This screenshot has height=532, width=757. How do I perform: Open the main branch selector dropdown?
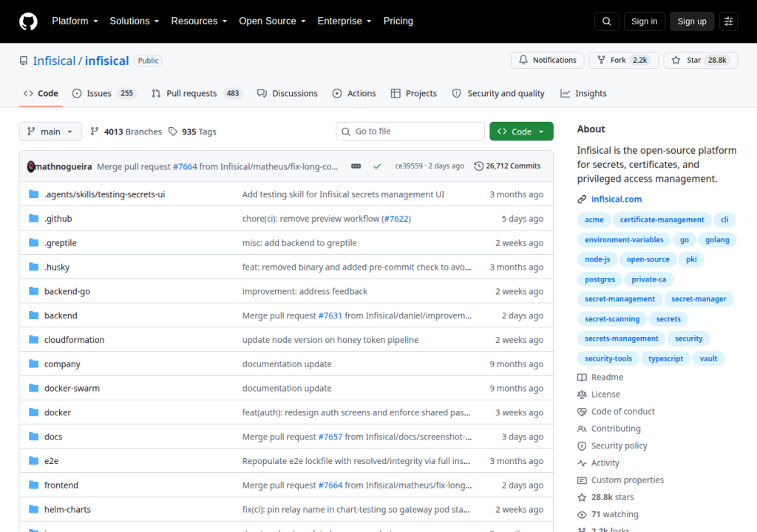click(50, 132)
